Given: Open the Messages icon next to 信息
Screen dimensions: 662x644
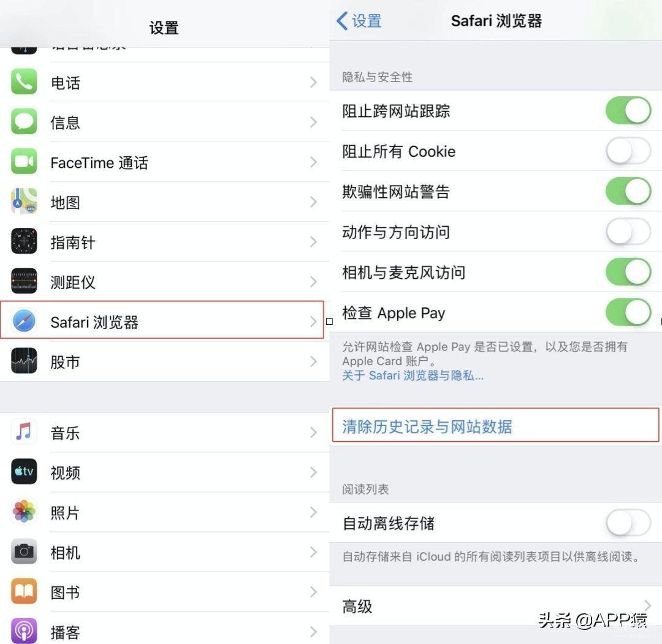Looking at the screenshot, I should 24,121.
